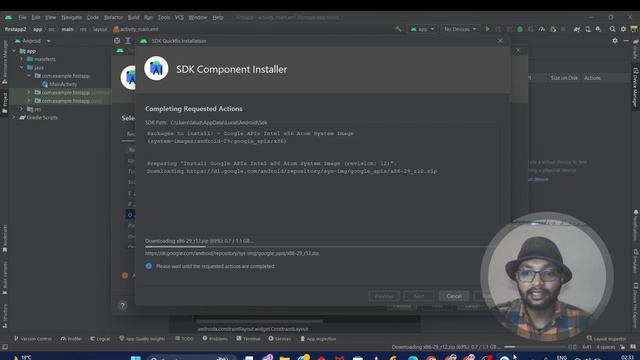
Task: Open Device Manager toolbar icon
Action: click(588, 29)
